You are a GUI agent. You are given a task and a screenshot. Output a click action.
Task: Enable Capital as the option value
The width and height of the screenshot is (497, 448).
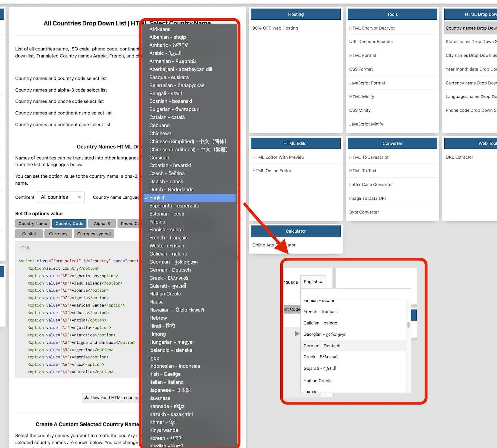(x=29, y=234)
